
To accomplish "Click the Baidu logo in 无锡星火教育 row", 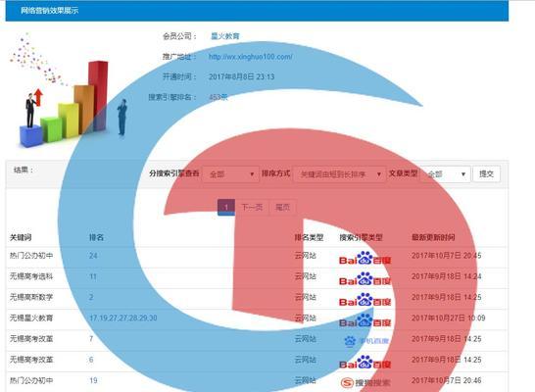I will [365, 321].
